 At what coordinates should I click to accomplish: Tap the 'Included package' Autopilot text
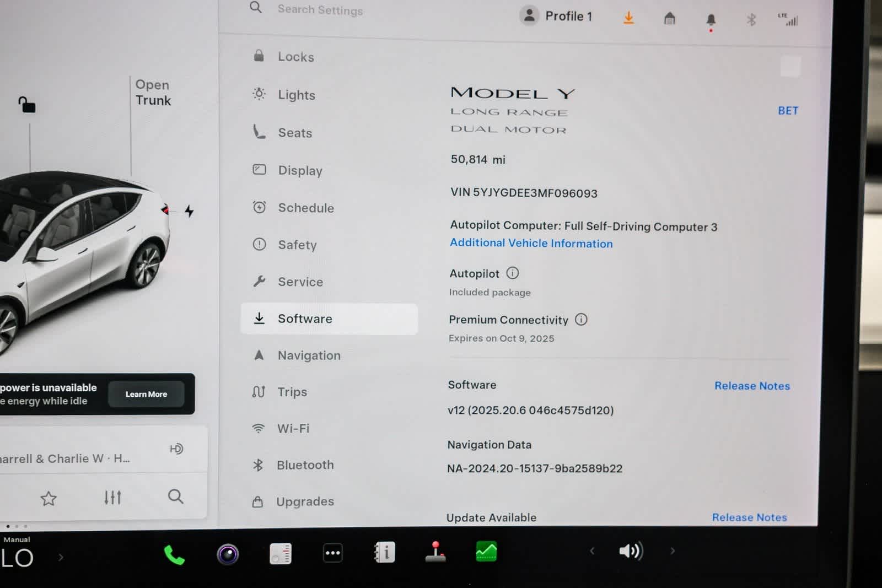coord(490,292)
